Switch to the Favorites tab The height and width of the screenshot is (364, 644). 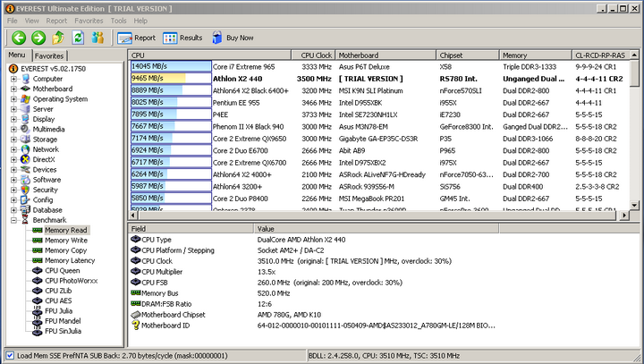point(49,55)
